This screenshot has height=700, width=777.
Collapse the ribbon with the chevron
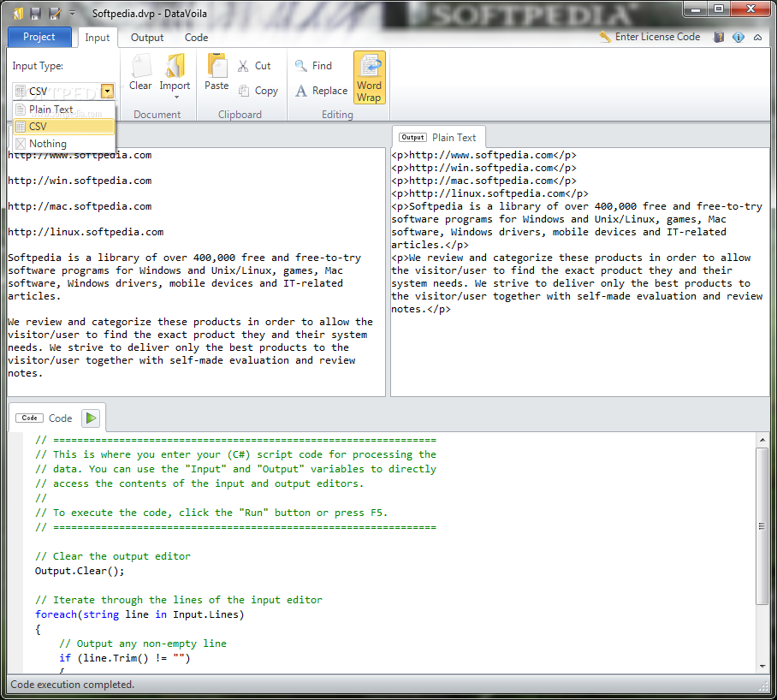pyautogui.click(x=757, y=37)
